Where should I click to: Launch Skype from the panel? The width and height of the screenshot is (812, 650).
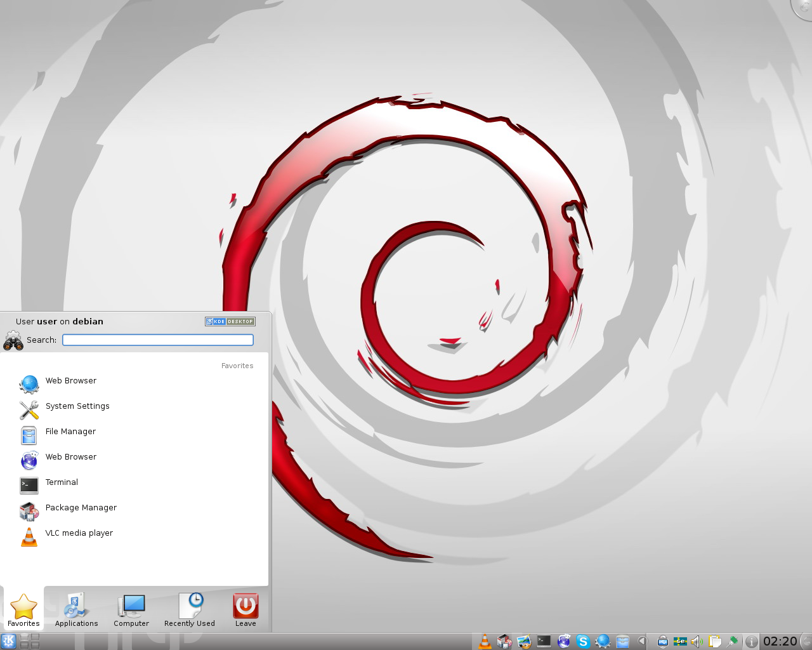click(x=583, y=642)
